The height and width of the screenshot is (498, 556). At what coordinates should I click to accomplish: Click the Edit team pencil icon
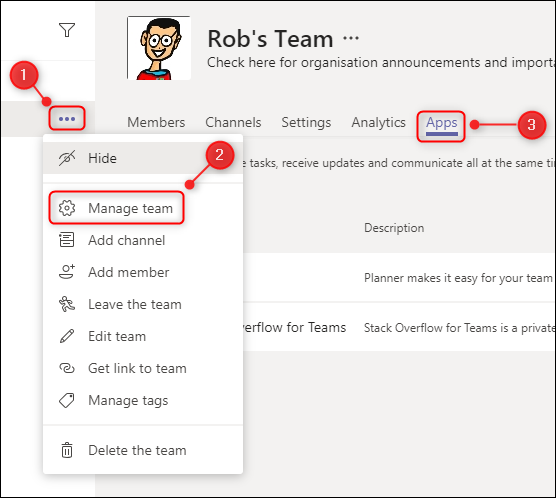[x=67, y=336]
